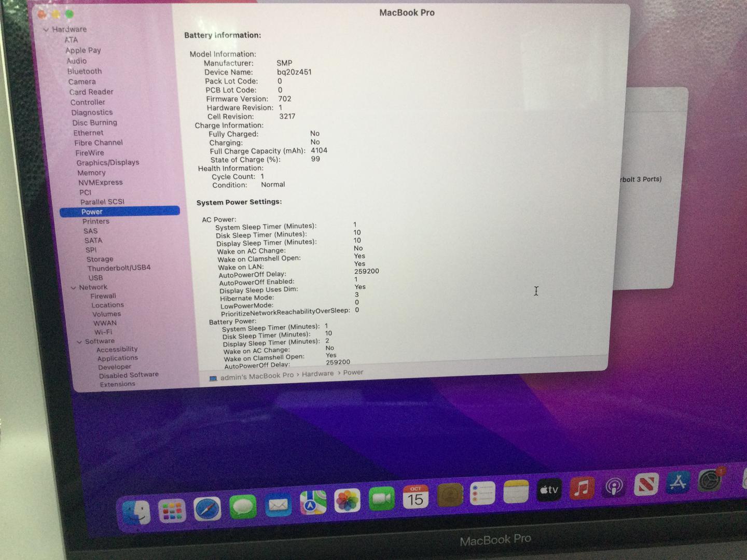Select Extensions under Software

click(x=117, y=384)
